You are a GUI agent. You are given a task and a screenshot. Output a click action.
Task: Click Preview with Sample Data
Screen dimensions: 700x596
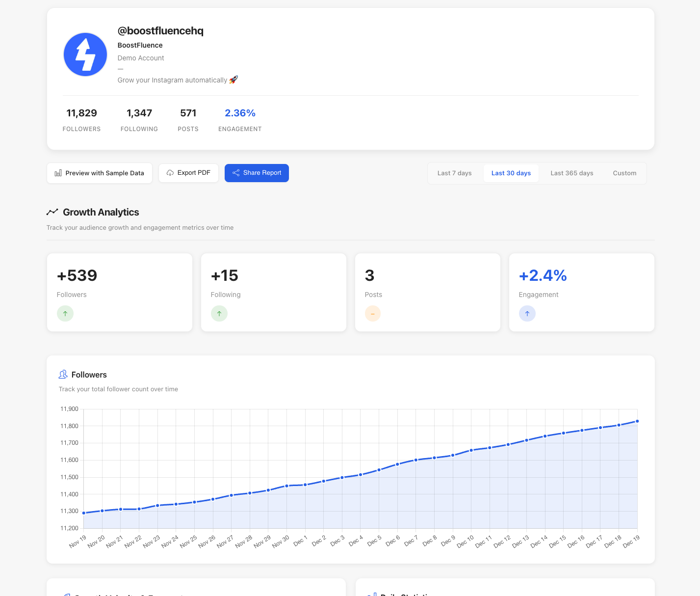pyautogui.click(x=99, y=173)
